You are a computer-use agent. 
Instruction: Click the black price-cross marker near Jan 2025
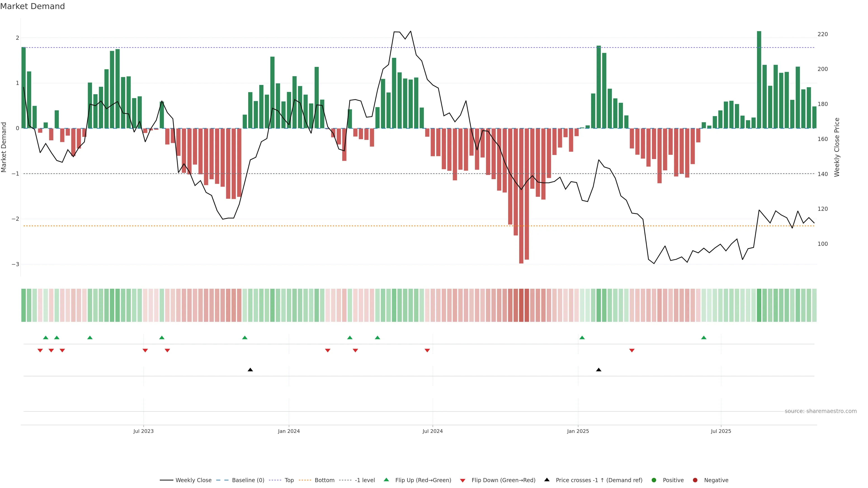pos(598,370)
